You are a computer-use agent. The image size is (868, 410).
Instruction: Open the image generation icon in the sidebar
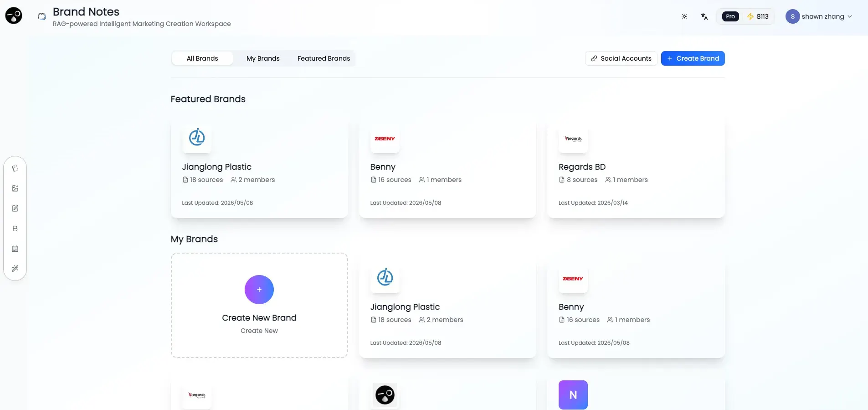tap(15, 188)
